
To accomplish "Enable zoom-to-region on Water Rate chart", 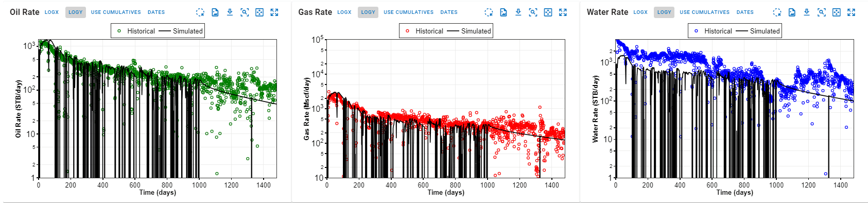I will pyautogui.click(x=822, y=12).
